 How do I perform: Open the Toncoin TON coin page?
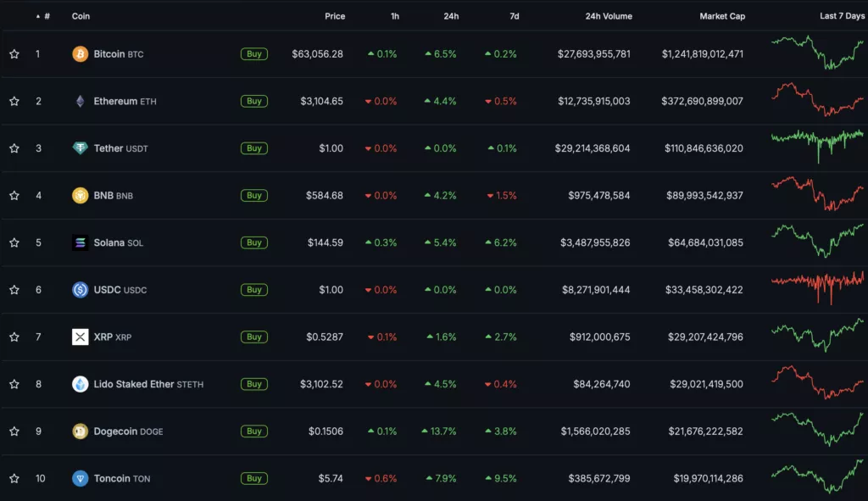tap(122, 478)
